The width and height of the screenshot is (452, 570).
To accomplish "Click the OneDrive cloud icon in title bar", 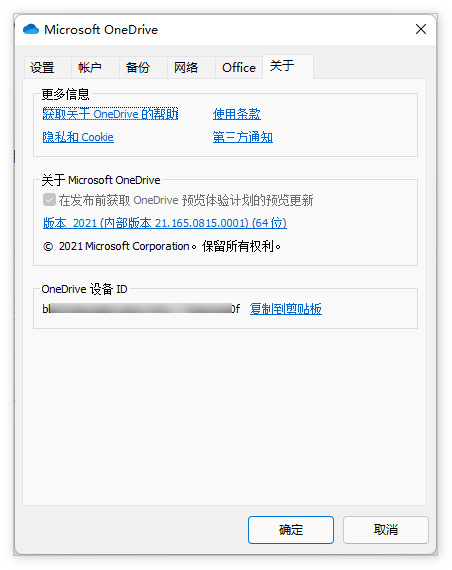I will (31, 29).
